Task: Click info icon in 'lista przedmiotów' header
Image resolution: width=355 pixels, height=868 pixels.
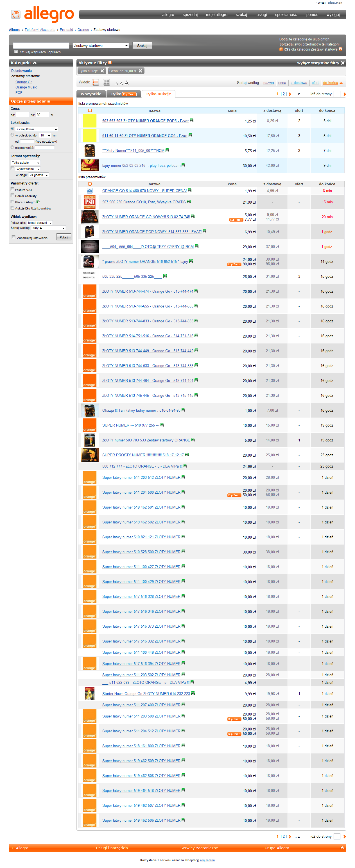Action: tap(90, 184)
